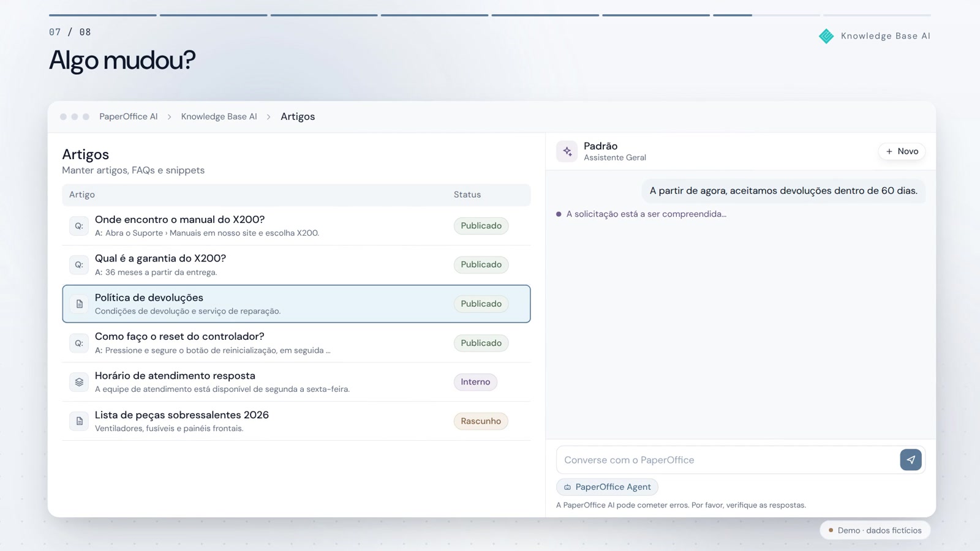The width and height of the screenshot is (980, 551).
Task: Click the Knowledge Base AI diamond logo
Action: click(826, 36)
